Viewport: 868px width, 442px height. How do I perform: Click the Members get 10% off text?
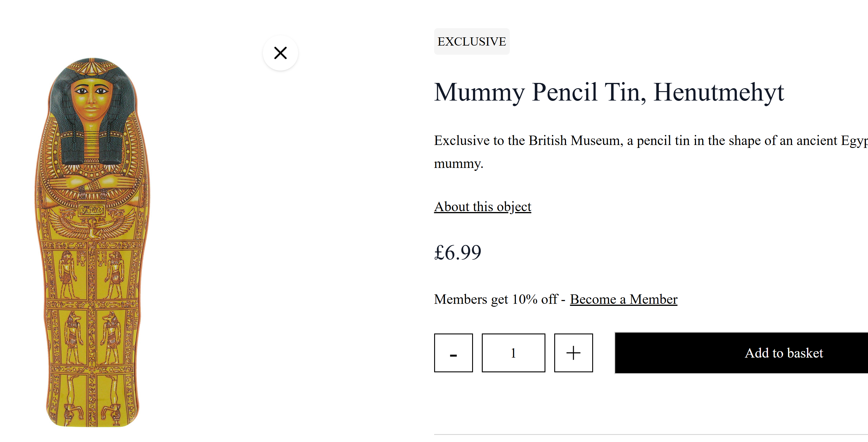tap(496, 299)
